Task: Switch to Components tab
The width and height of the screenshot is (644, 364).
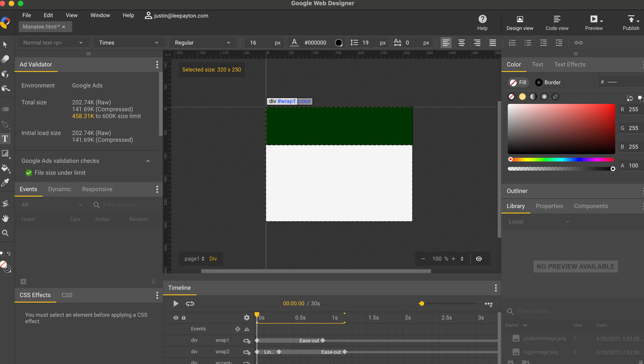Action: [591, 206]
